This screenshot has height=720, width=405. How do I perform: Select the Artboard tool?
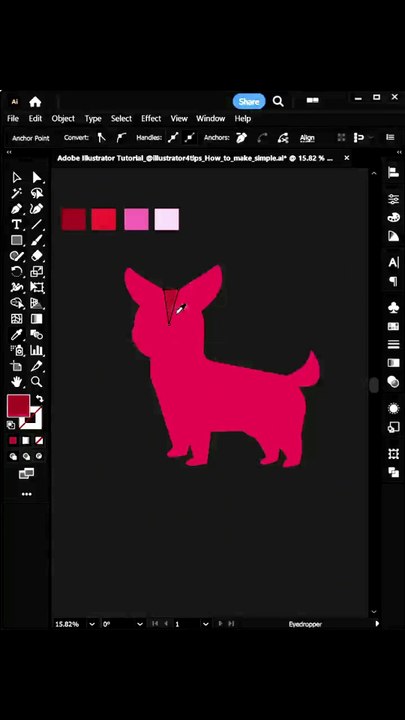click(17, 366)
